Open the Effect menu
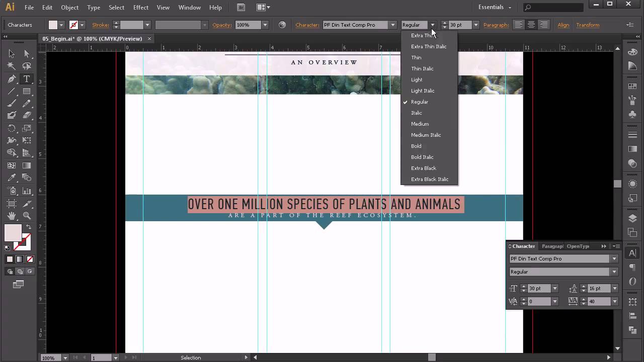 pyautogui.click(x=141, y=8)
